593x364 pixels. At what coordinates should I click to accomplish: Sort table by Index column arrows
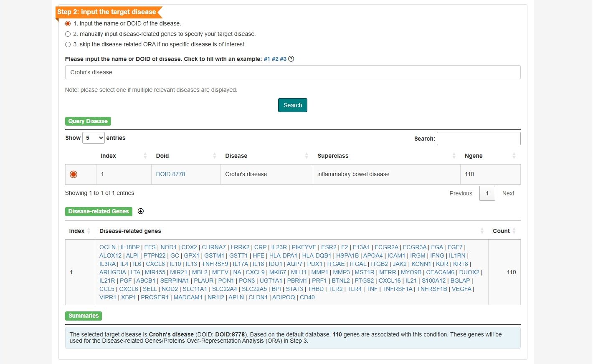[x=145, y=156]
